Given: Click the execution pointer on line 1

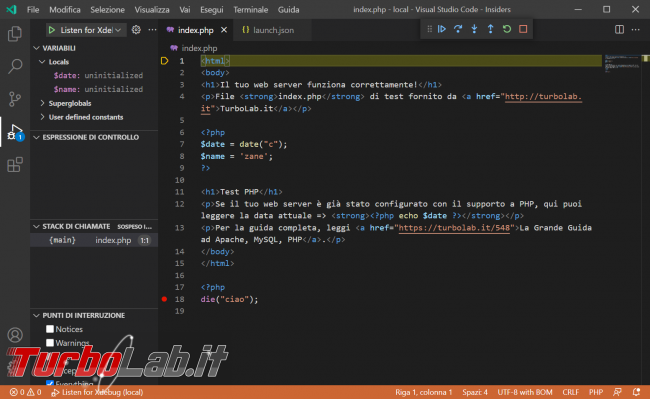Looking at the screenshot, I should click(165, 61).
